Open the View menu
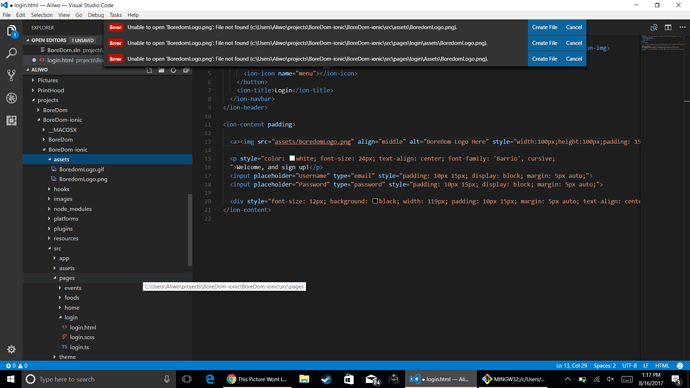 [x=64, y=15]
